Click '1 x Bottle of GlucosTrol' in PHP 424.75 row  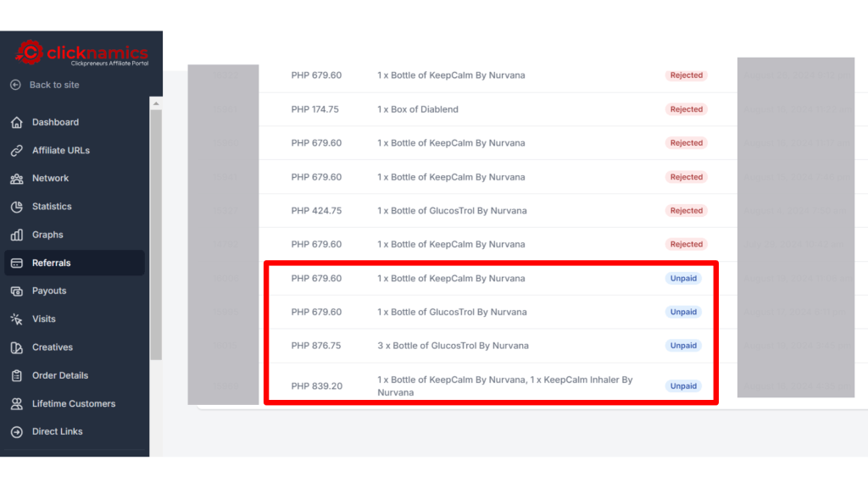(x=453, y=211)
